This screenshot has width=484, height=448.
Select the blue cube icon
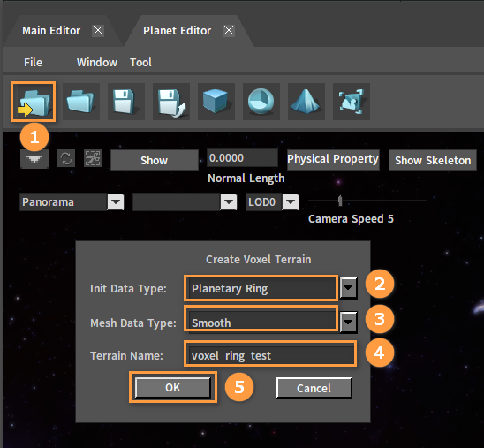(216, 102)
